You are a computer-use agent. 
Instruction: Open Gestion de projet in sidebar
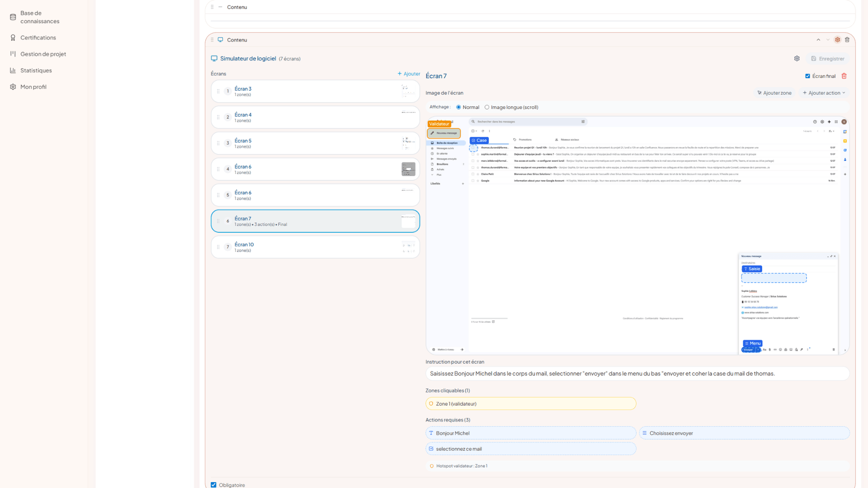coord(43,54)
